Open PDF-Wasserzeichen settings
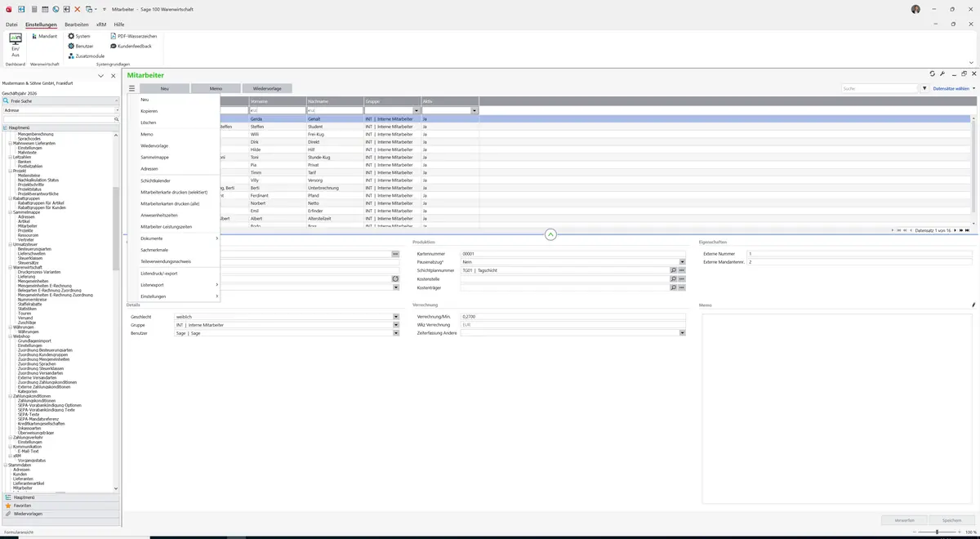980x539 pixels. pos(114,36)
